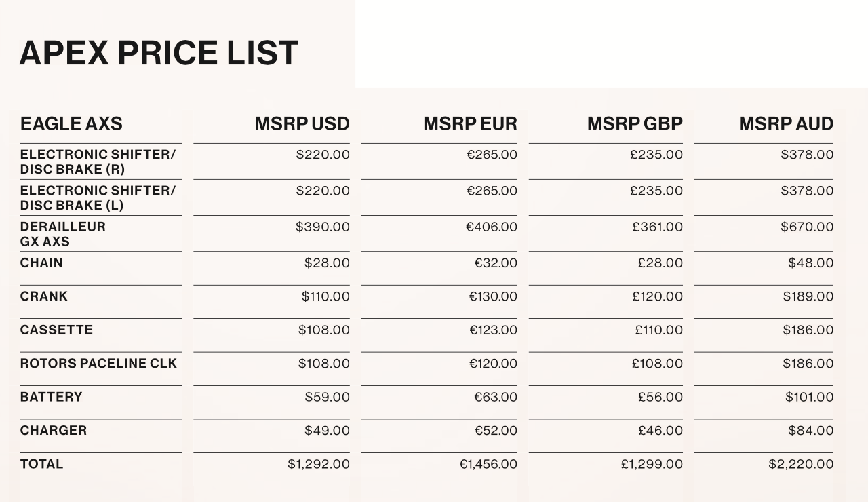Click the Battery AUD price $101.00

pos(809,398)
